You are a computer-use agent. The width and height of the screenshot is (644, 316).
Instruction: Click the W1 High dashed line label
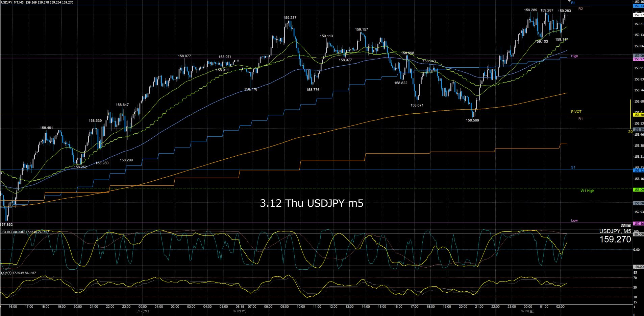coord(587,191)
